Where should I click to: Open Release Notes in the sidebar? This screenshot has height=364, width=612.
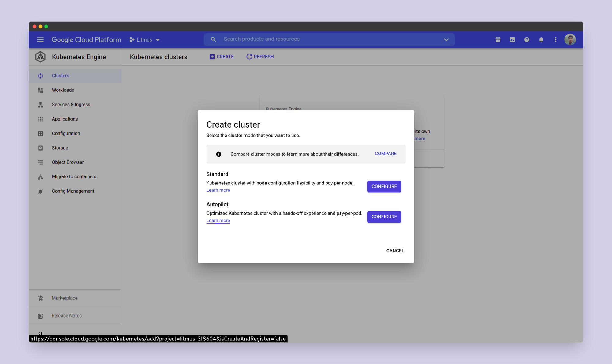coord(75,316)
